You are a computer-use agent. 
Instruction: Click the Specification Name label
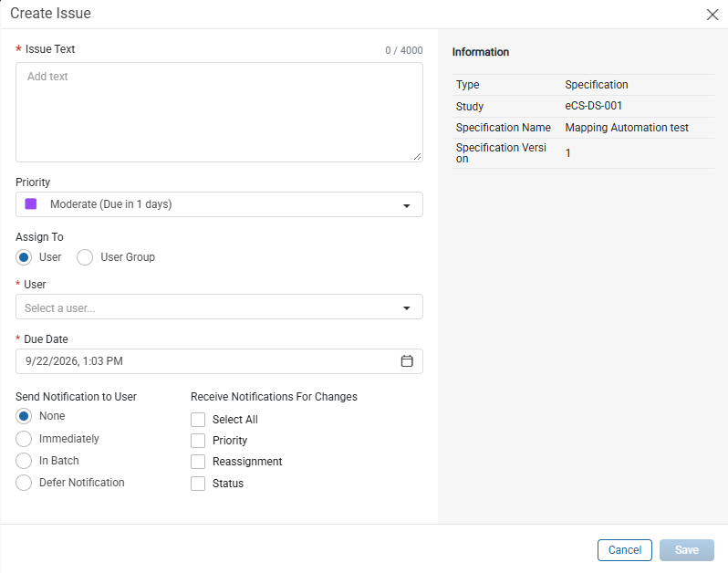pos(504,128)
